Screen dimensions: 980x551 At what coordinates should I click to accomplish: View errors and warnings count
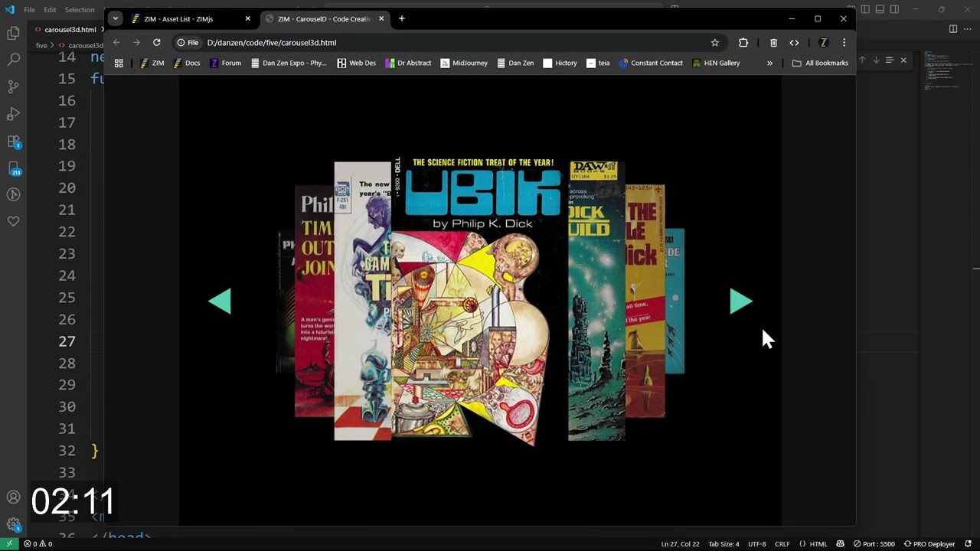click(x=38, y=544)
